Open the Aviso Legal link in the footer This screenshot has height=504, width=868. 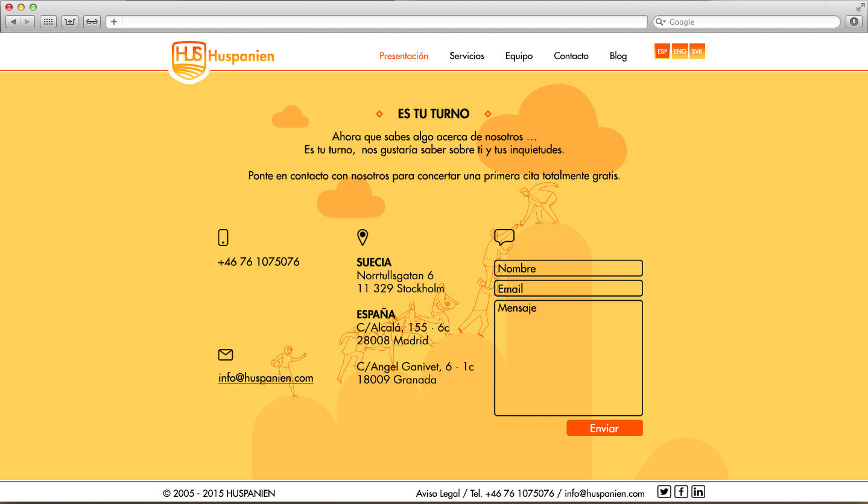(437, 493)
